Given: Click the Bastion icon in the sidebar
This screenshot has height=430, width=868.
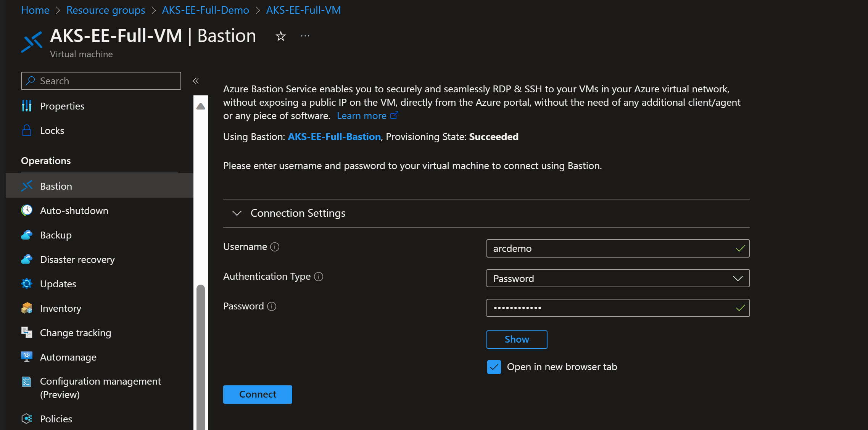Looking at the screenshot, I should (x=27, y=186).
